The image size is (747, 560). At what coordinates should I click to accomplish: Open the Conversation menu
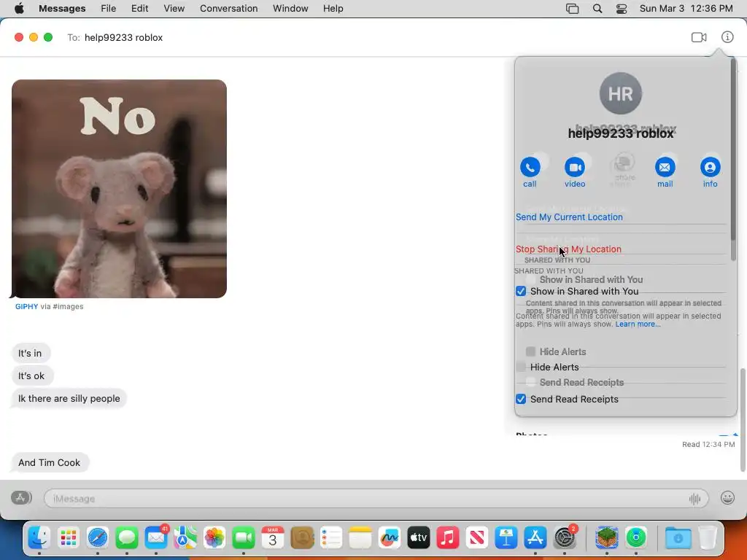[x=228, y=9]
